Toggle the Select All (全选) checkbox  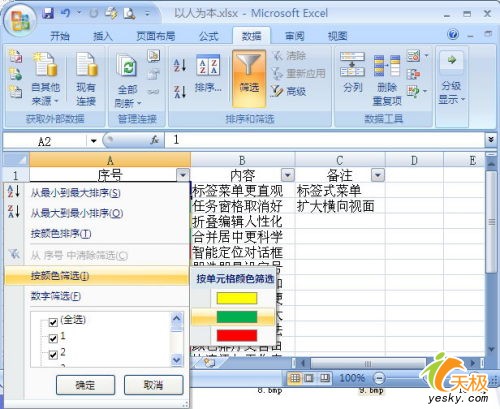53,322
